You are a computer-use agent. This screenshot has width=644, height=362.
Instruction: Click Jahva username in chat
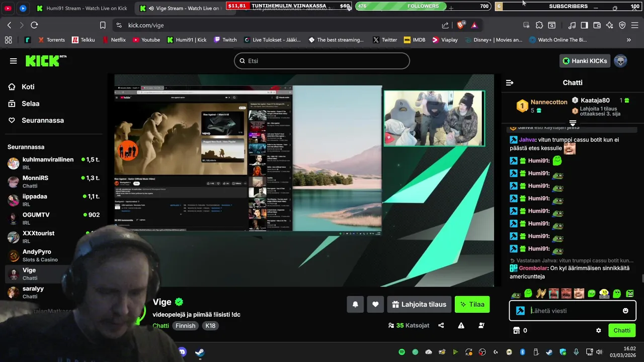coord(527,140)
